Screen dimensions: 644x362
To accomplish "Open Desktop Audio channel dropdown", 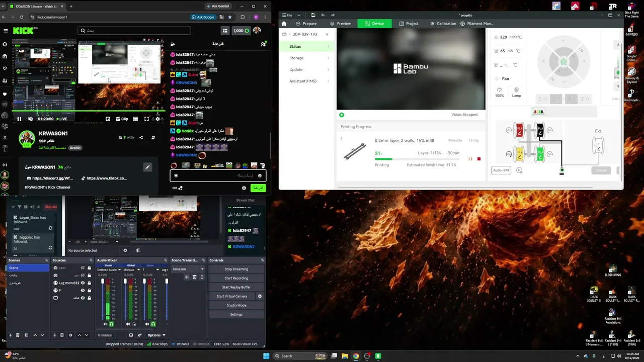I will point(119,269).
